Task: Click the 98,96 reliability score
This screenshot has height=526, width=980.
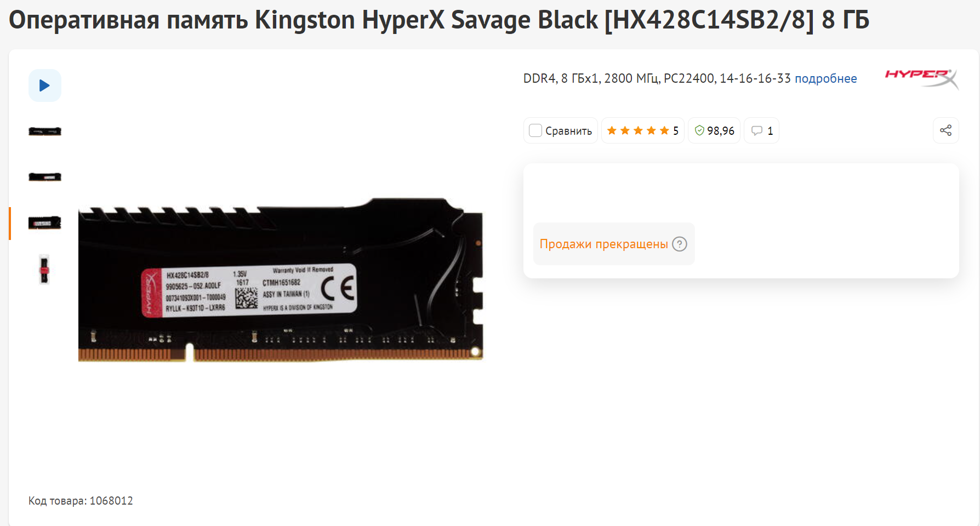Action: [720, 131]
